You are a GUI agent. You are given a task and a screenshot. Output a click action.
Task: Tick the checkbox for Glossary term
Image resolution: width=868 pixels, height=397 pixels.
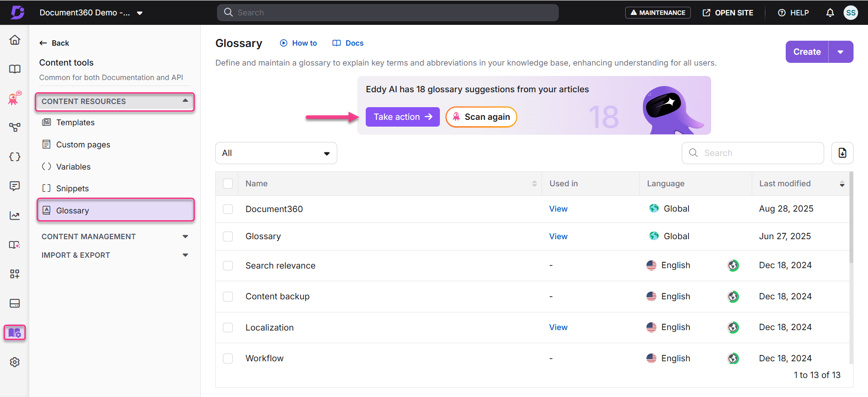click(228, 236)
